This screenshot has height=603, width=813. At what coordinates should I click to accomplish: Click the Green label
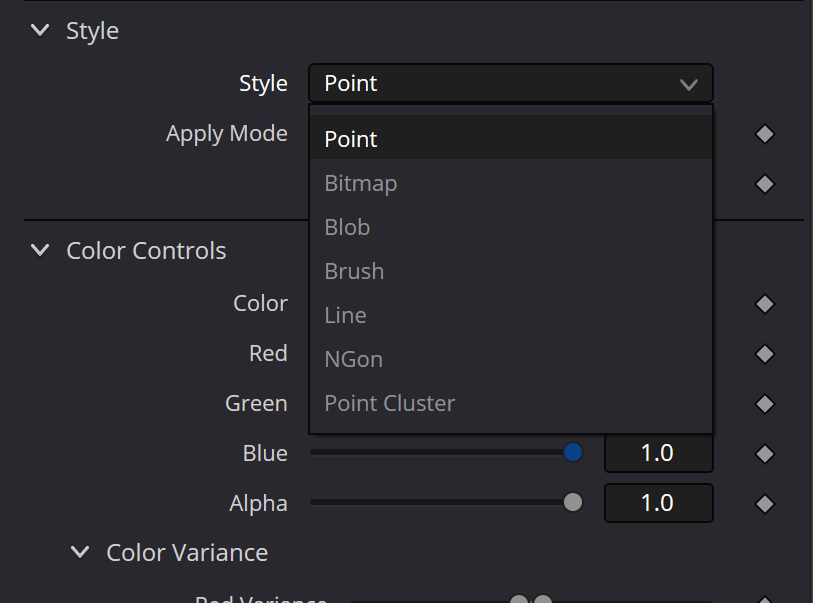click(256, 403)
